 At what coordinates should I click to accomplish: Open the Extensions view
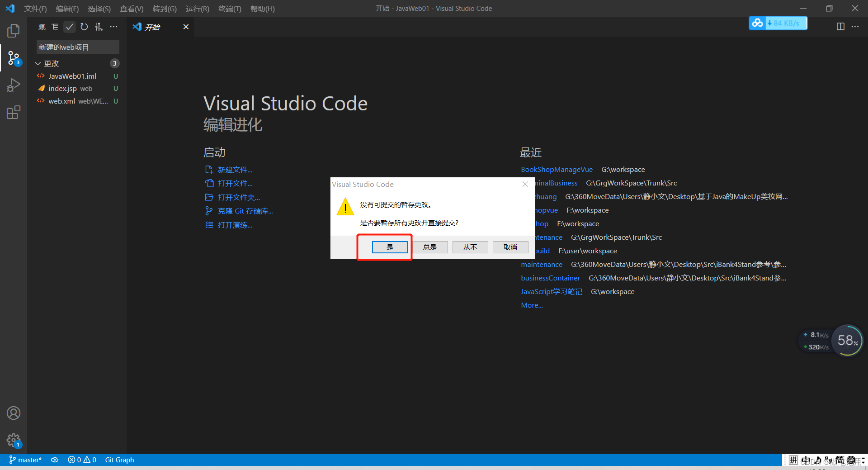pyautogui.click(x=14, y=112)
